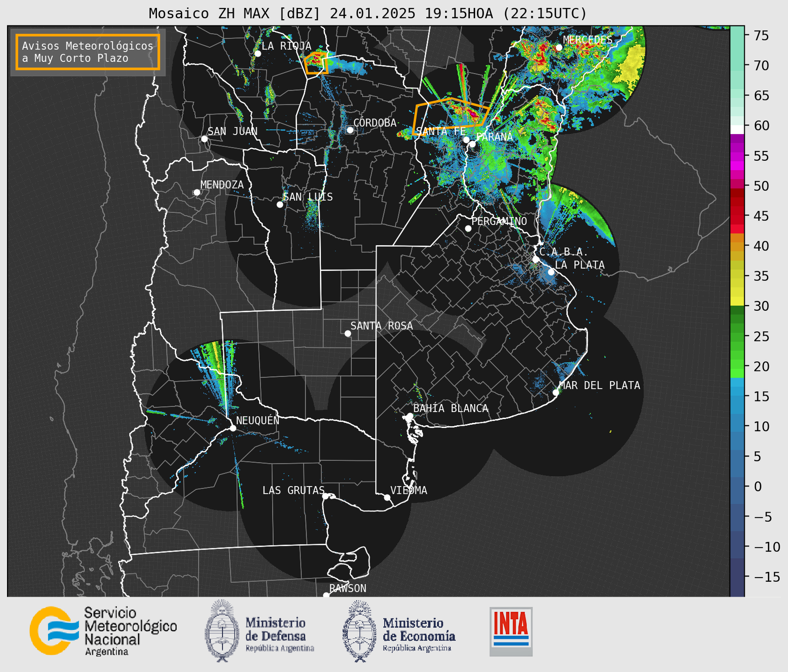The width and height of the screenshot is (788, 672).
Task: Click the LAS GRUTAS label text
Action: tap(293, 490)
